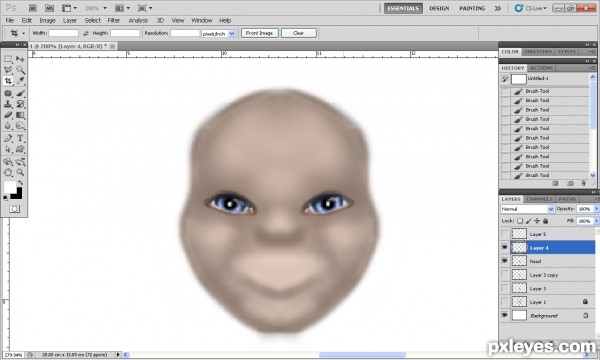The width and height of the screenshot is (600, 360).
Task: Launch Mini Bridge from the application bar
Action: tap(49, 8)
